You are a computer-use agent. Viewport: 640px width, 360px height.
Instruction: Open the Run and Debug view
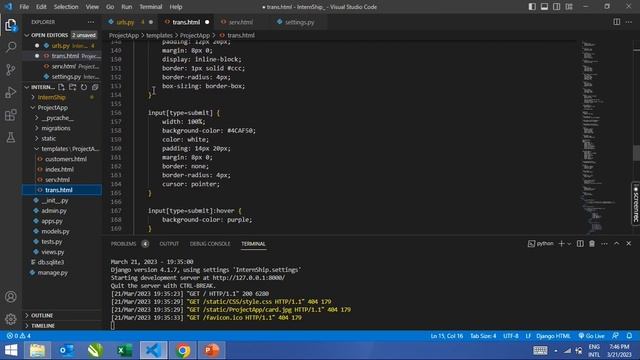point(11,93)
